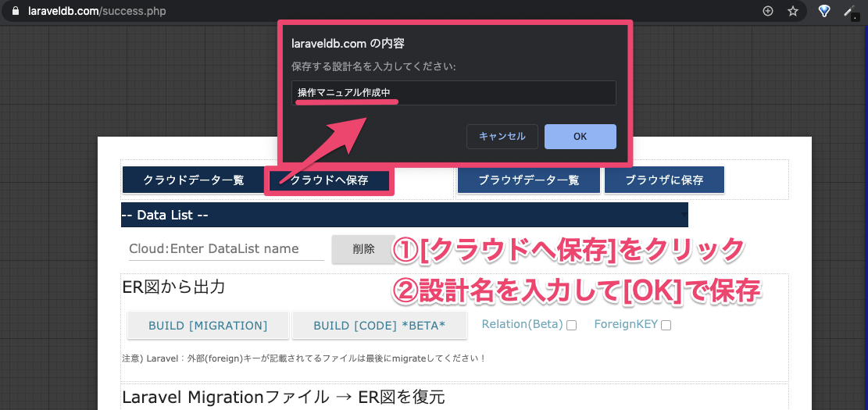Click ブラウザに保存 button
The image size is (868, 410).
tap(664, 180)
